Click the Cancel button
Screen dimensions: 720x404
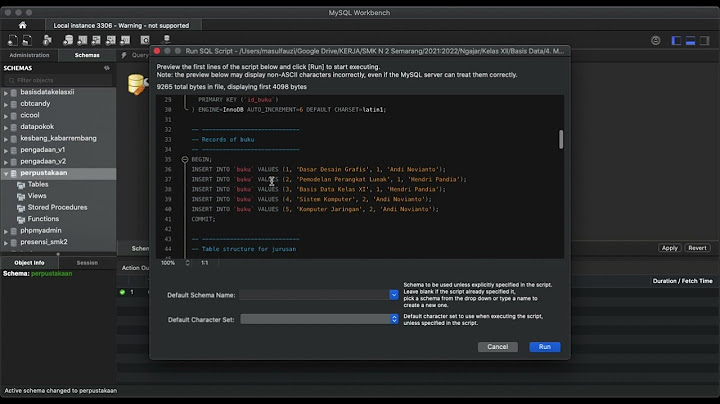[x=497, y=347]
